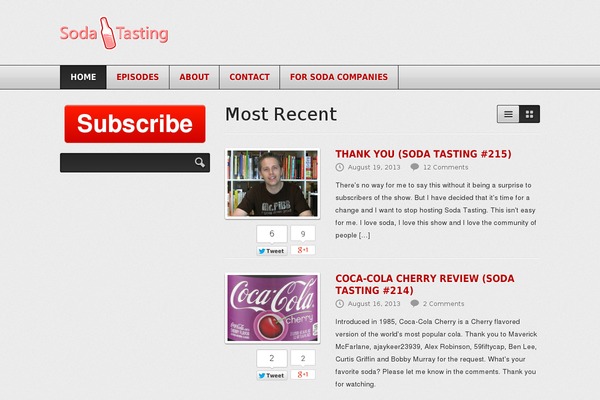Click the red Subscribe button
Viewport: 600px width, 400px height.
click(135, 124)
